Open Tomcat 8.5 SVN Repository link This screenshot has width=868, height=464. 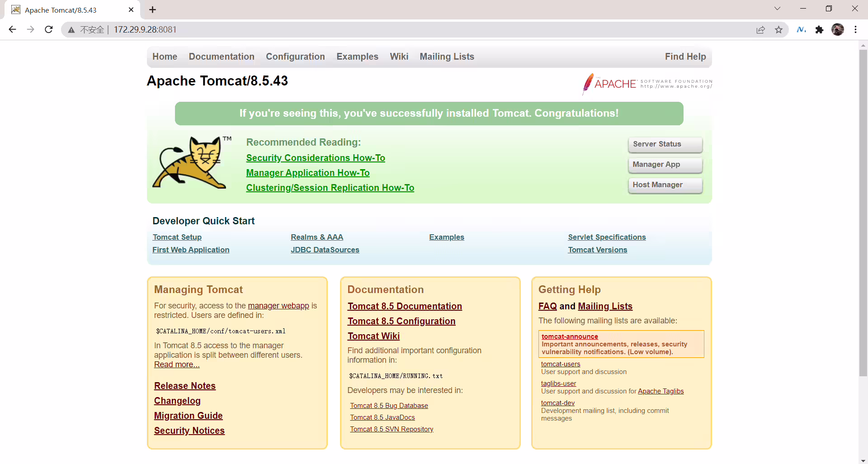pos(392,429)
